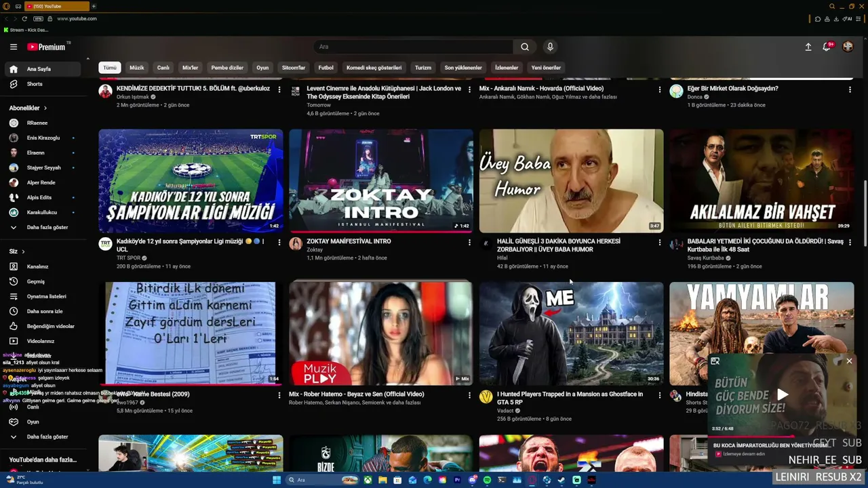868x488 pixels.
Task: Expand the Abonelikler section
Action: click(x=28, y=108)
